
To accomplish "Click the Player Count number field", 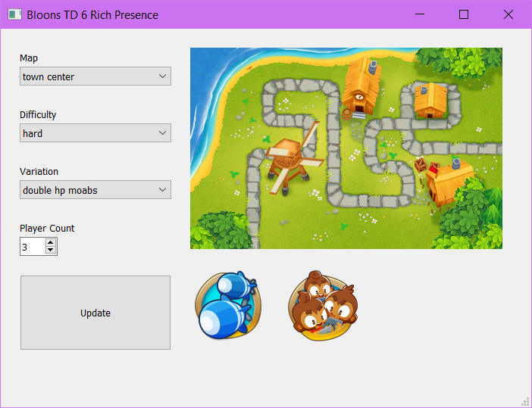I will pos(33,247).
